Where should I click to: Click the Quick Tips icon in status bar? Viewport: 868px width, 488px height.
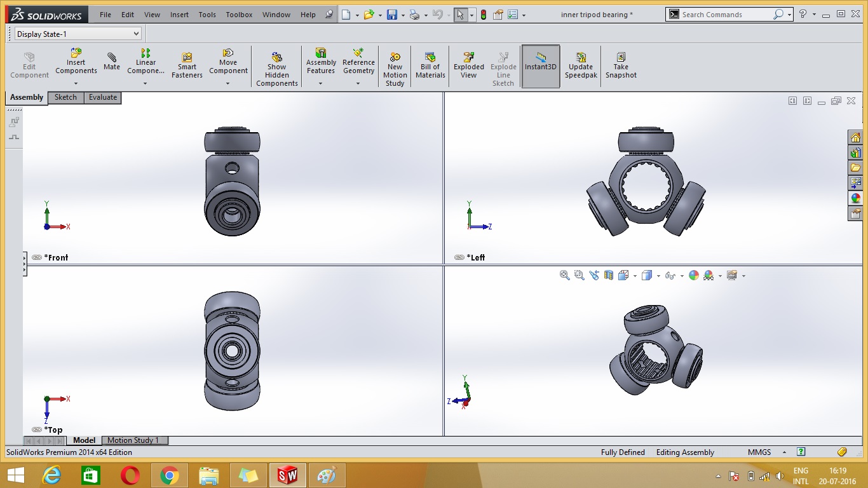tap(801, 452)
